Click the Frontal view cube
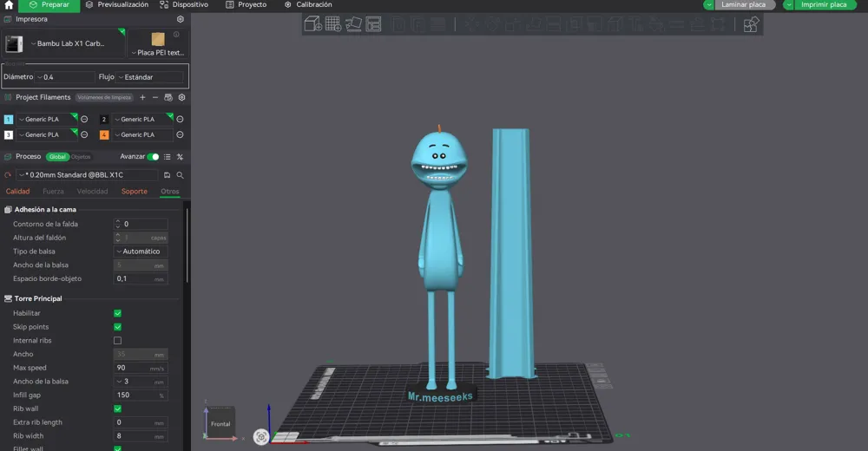 [220, 424]
